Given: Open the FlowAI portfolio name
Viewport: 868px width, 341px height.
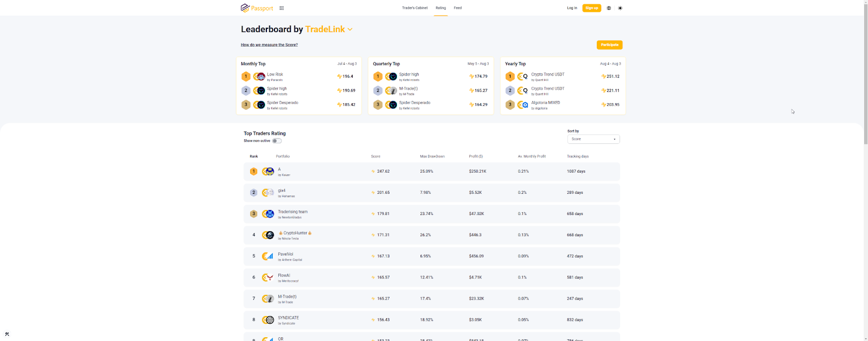Looking at the screenshot, I should [284, 275].
